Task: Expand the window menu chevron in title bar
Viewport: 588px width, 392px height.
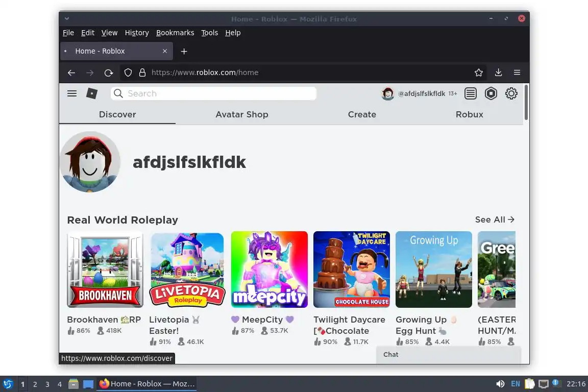Action: pos(67,18)
